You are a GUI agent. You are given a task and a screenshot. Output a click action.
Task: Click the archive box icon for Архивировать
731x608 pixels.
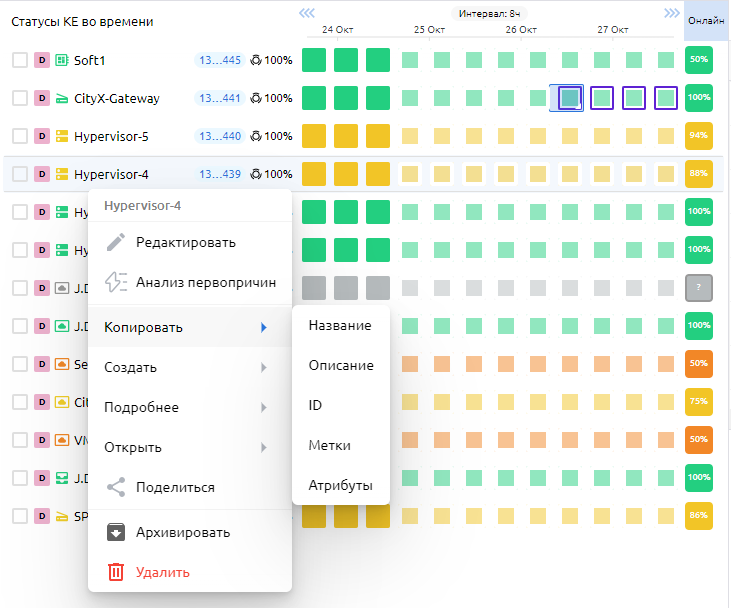(x=117, y=532)
